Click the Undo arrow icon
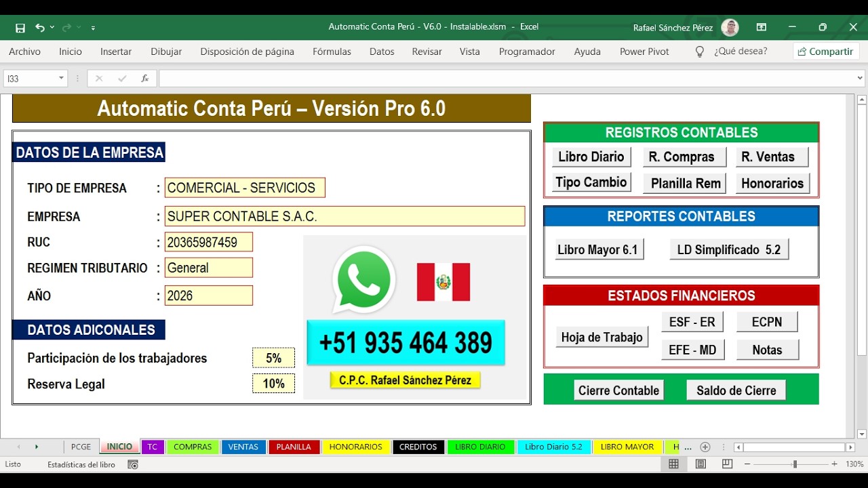 [x=40, y=28]
